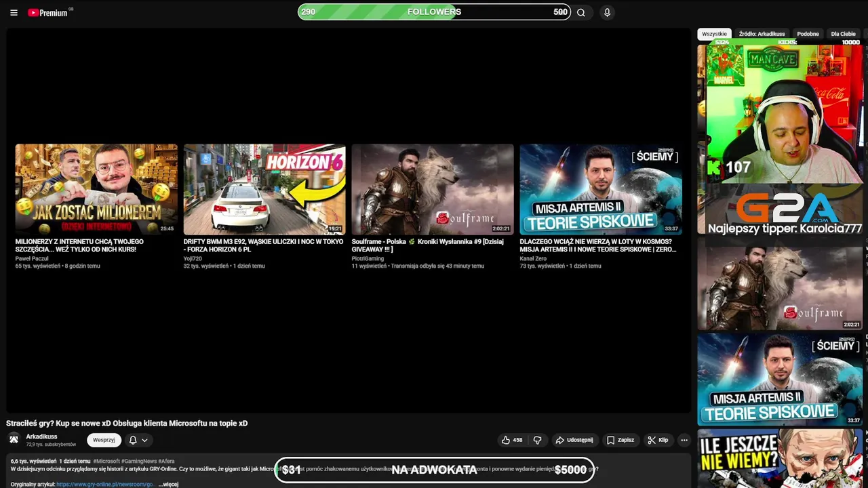
Task: Open channel name Kanał Zero
Action: click(533, 258)
